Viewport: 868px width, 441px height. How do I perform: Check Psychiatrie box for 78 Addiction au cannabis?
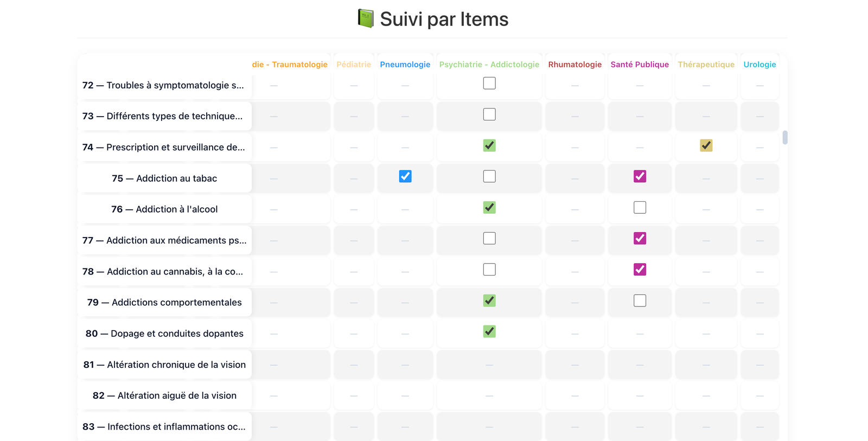489,270
